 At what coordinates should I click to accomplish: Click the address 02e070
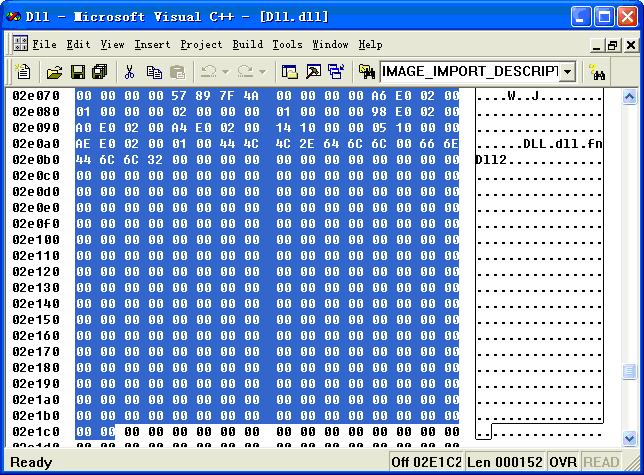(36, 96)
